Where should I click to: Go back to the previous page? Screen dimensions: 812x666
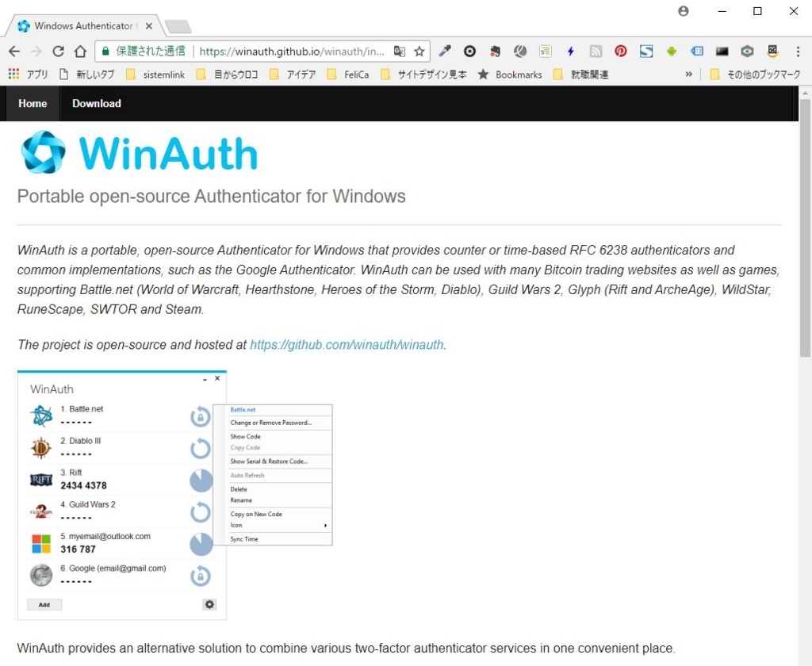coord(14,52)
